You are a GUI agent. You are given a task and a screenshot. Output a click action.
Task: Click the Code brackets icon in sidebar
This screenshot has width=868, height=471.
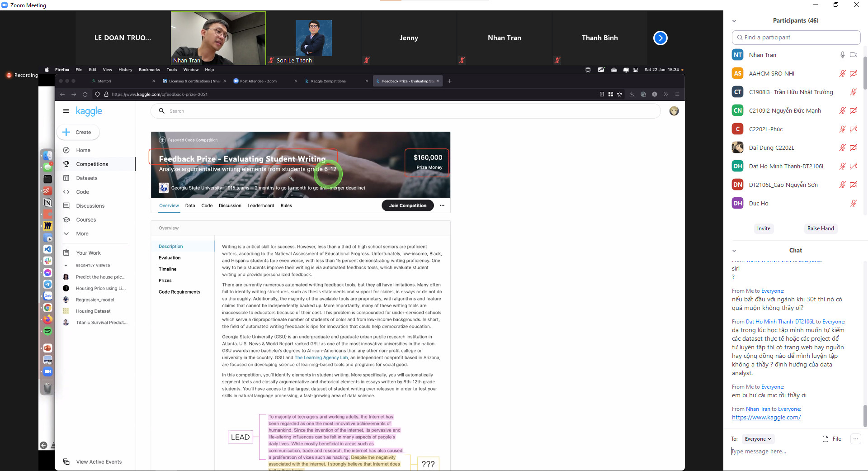pyautogui.click(x=66, y=192)
